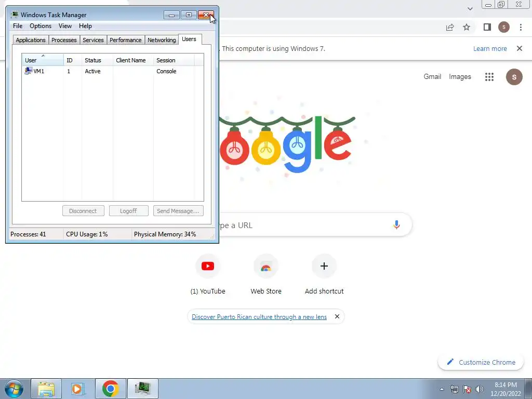Switch to Chrome in the taskbar
Screen dimensions: 532x399
(x=110, y=389)
